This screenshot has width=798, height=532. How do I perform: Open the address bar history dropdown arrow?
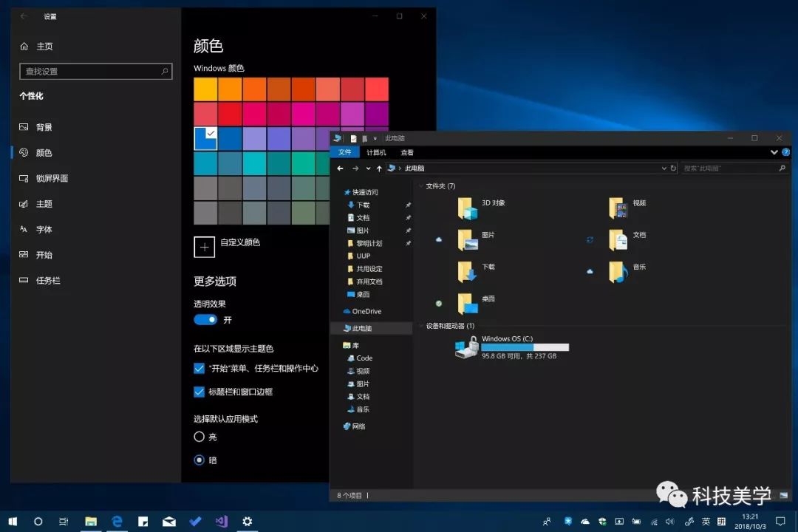(x=664, y=168)
